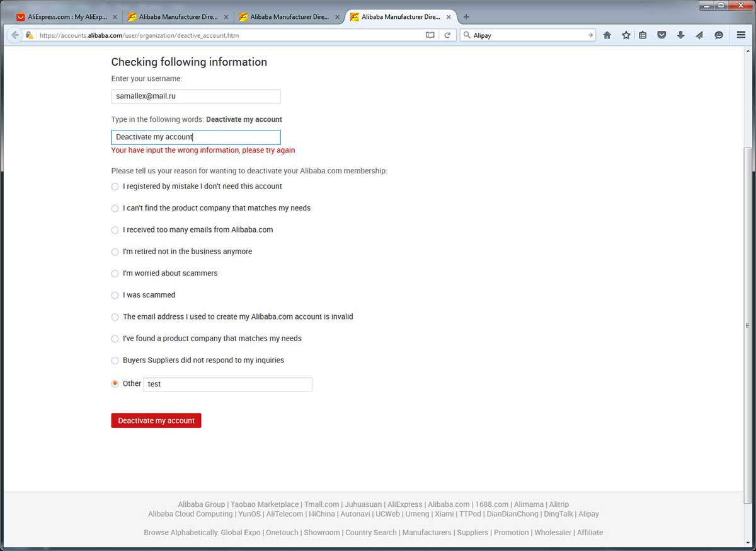756x551 pixels.
Task: Click the search go arrow beside Alipay
Action: pos(590,35)
